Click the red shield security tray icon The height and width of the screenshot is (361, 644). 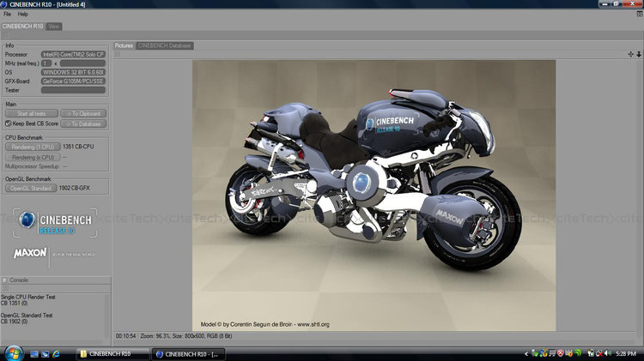point(561,353)
